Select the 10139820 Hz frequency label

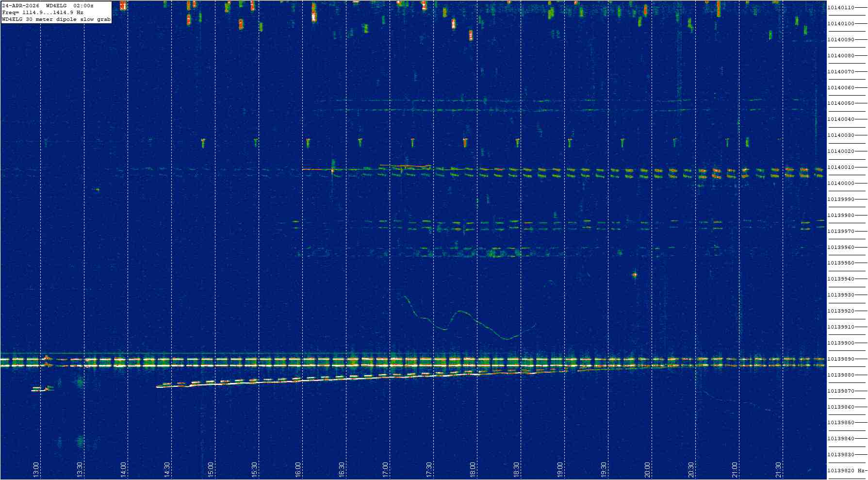point(846,471)
